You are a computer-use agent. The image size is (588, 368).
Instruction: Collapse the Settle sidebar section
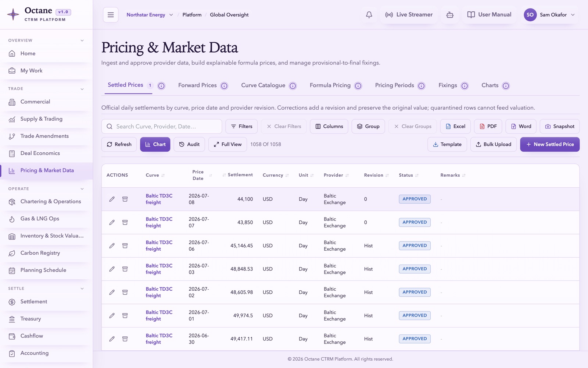(82, 289)
